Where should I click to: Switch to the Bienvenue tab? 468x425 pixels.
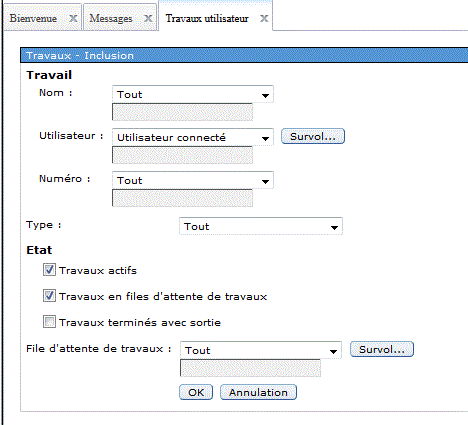33,18
